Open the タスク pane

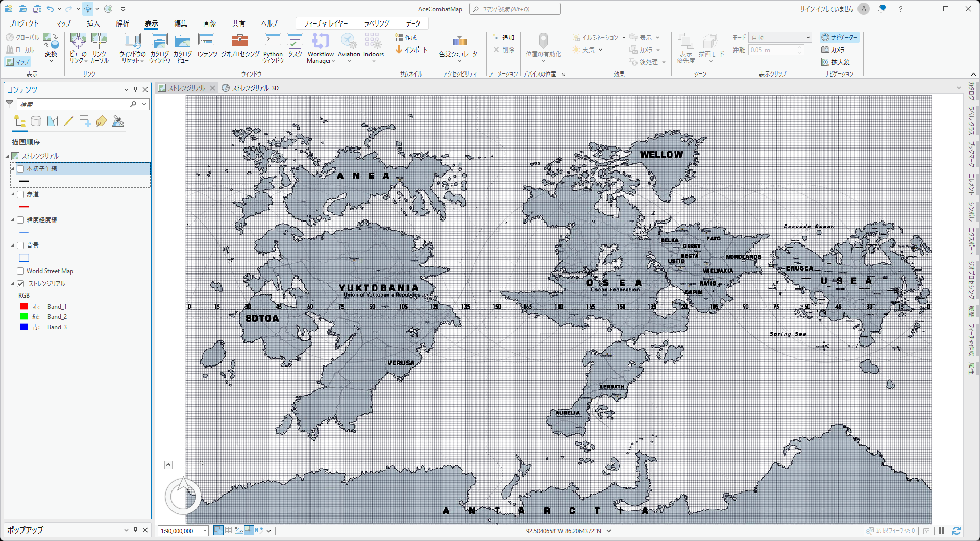coord(295,45)
